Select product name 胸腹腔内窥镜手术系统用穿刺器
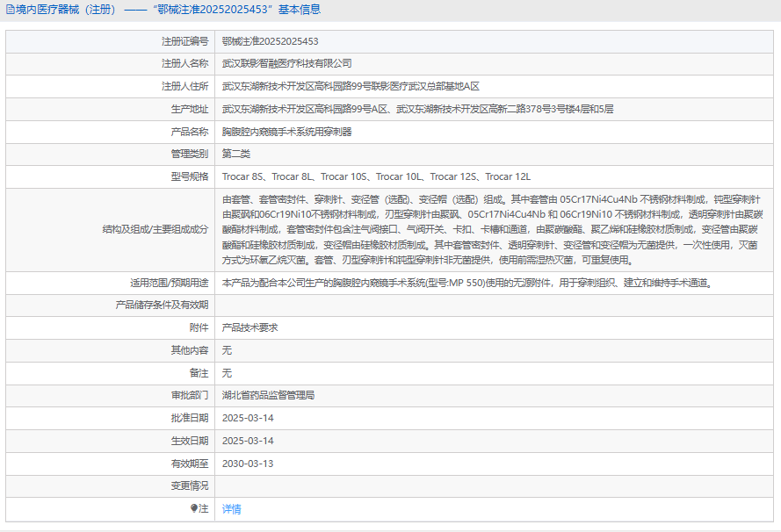781x532 pixels. click(287, 132)
